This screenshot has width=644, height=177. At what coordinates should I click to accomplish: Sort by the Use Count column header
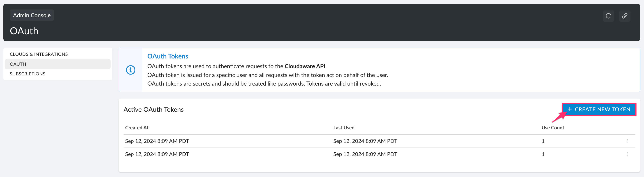[x=553, y=127]
